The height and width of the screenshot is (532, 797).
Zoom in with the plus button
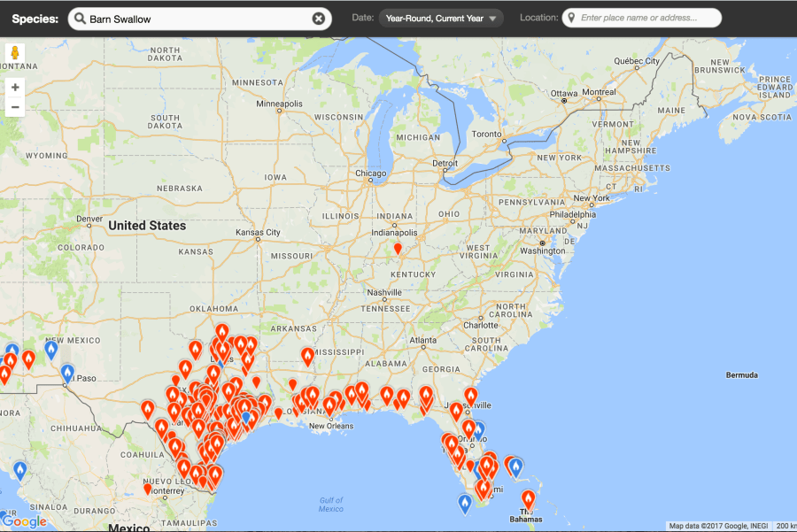click(14, 88)
